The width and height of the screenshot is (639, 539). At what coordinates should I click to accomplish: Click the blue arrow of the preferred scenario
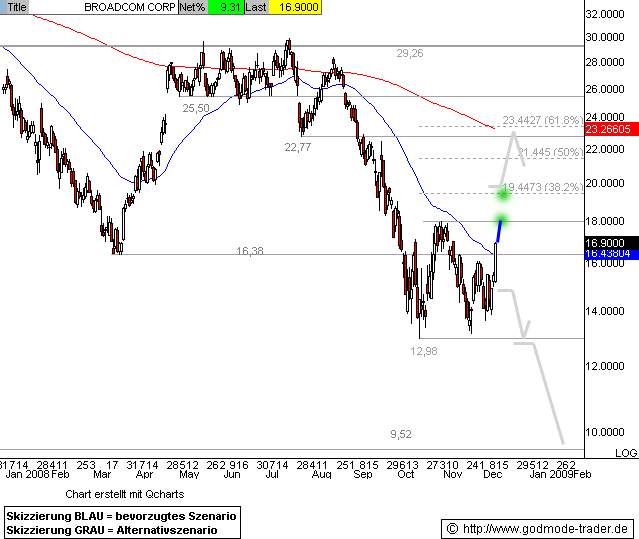point(498,232)
